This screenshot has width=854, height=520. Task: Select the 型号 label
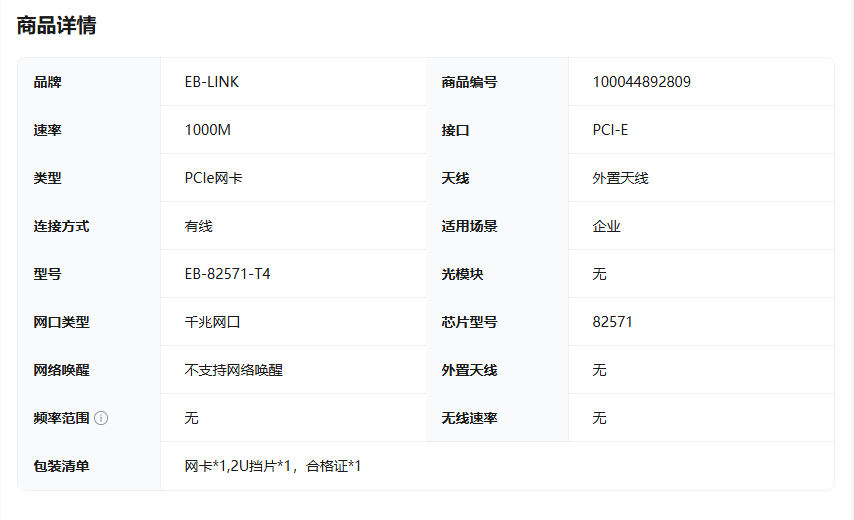pos(47,274)
